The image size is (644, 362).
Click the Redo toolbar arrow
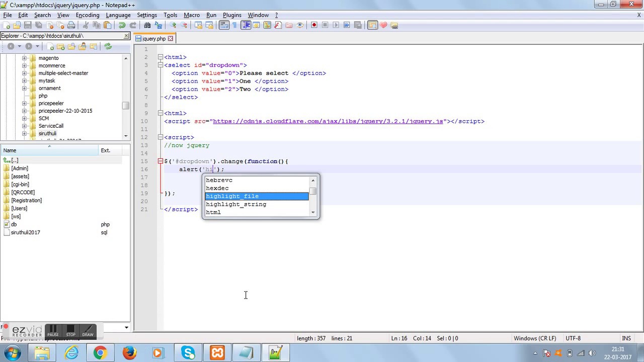pyautogui.click(x=133, y=25)
